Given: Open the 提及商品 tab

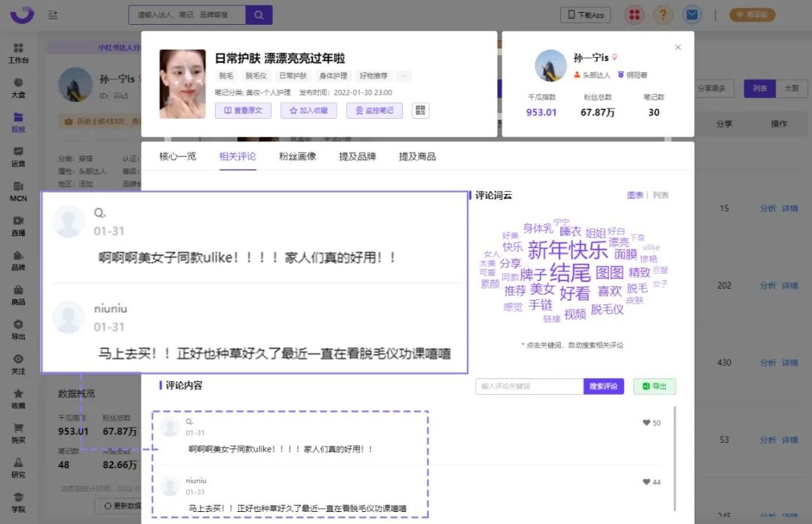Looking at the screenshot, I should coord(416,158).
